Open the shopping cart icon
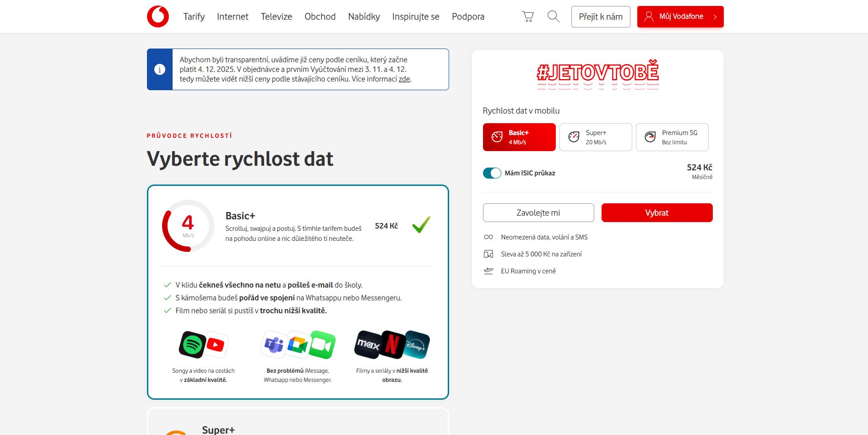The width and height of the screenshot is (868, 435). tap(528, 16)
